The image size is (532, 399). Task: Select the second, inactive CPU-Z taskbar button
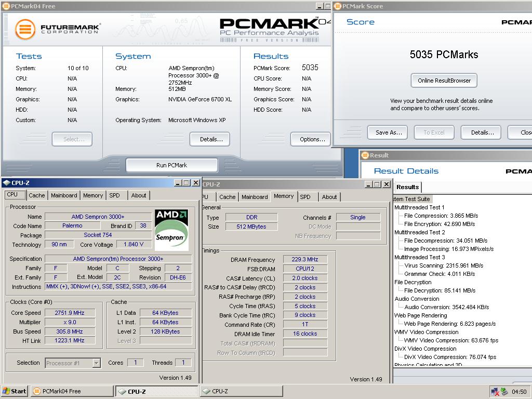pyautogui.click(x=241, y=391)
